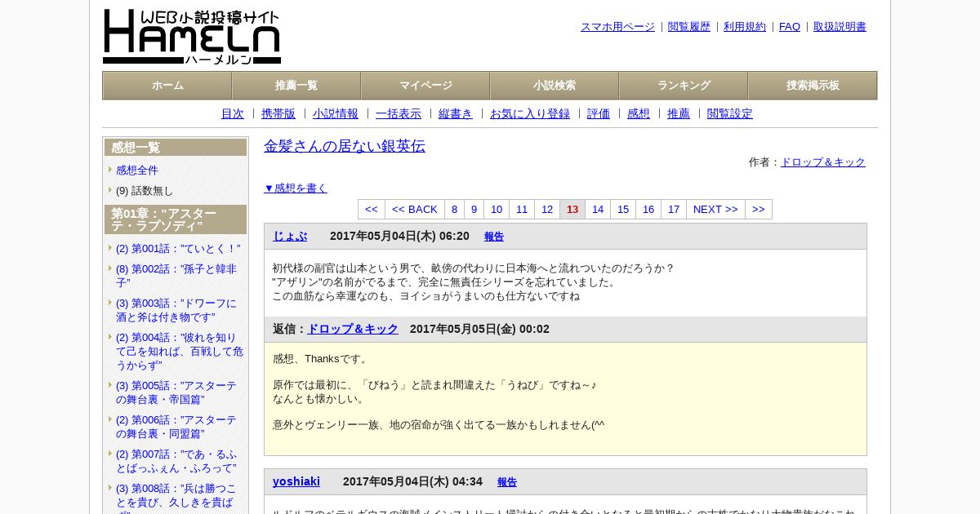Open the author link ドロップ&キック at top
The width and height of the screenshot is (980, 514).
[823, 162]
